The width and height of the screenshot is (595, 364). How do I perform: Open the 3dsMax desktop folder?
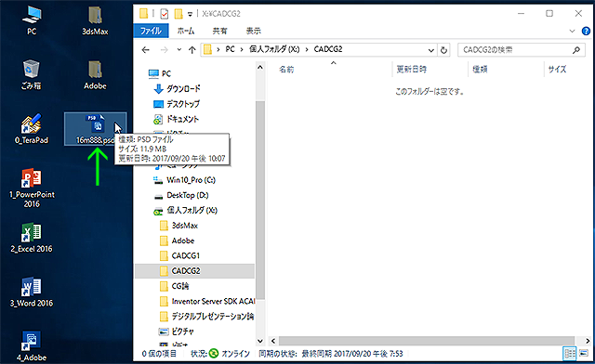[95, 20]
